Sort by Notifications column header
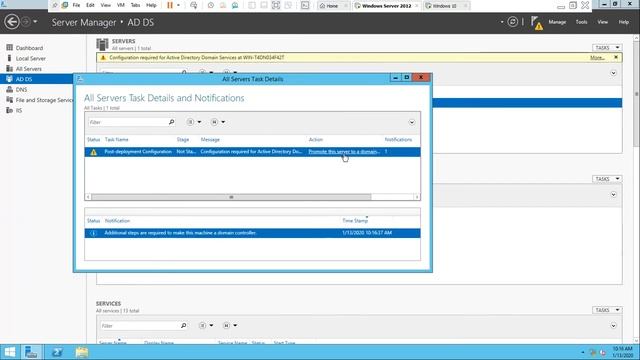640x360 pixels. click(x=398, y=140)
